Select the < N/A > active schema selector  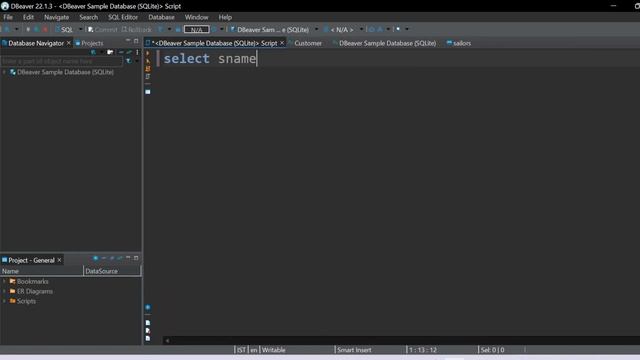[339, 29]
